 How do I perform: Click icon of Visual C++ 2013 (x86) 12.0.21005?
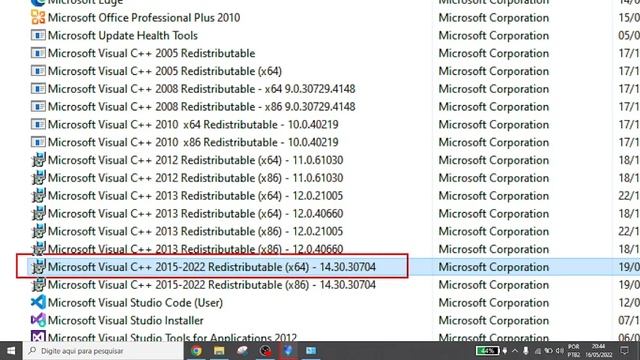pyautogui.click(x=38, y=231)
